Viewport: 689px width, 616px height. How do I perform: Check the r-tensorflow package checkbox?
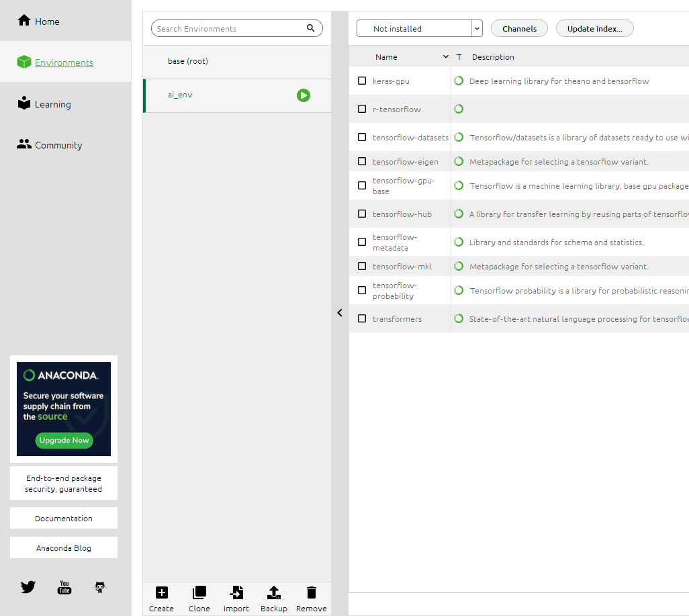(x=362, y=109)
